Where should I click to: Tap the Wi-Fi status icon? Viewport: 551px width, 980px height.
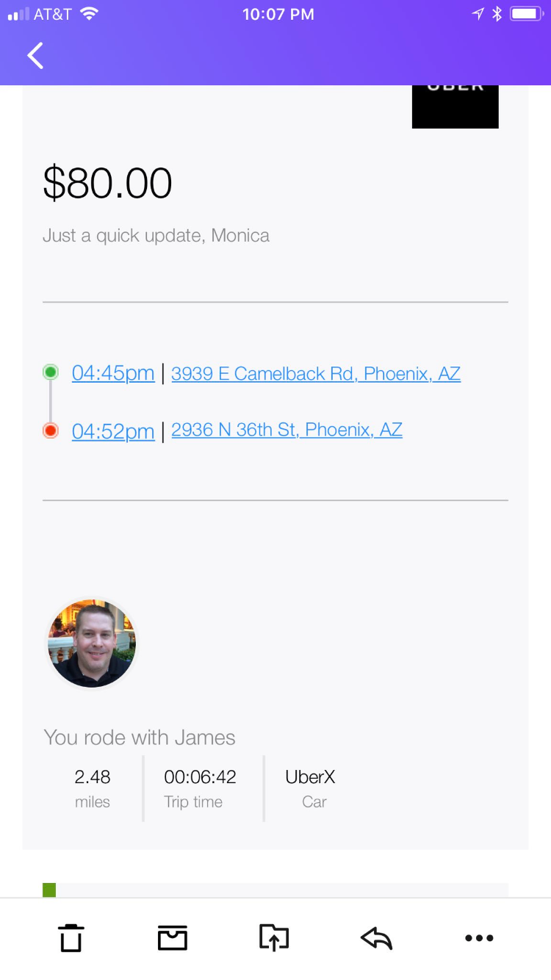(90, 14)
